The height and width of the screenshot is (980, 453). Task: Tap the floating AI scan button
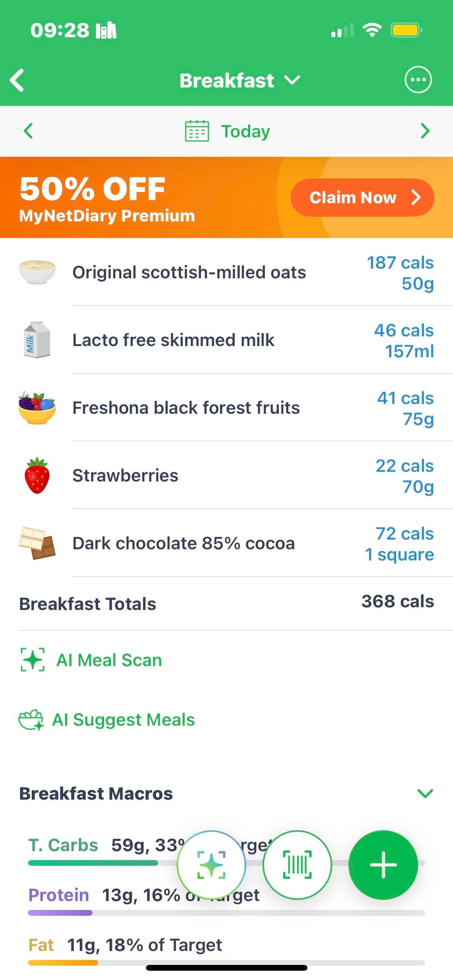tap(211, 865)
